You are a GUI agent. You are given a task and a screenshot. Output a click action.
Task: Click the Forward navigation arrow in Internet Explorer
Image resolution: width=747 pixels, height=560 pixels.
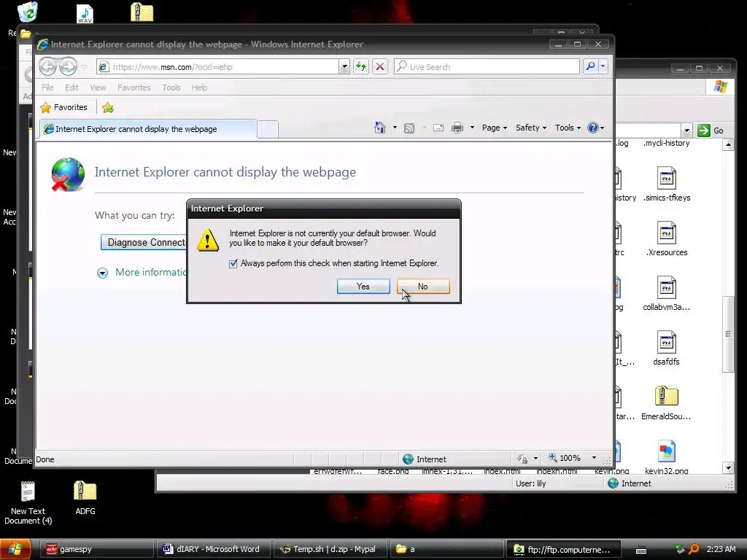(x=68, y=66)
